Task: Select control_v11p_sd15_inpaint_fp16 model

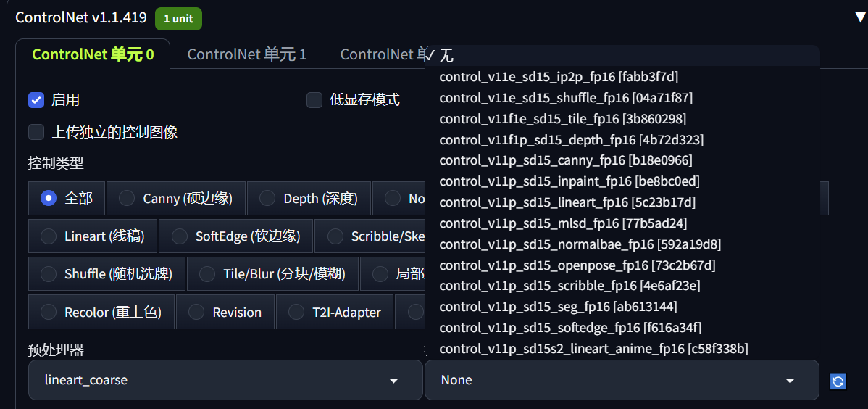Action: [622, 181]
